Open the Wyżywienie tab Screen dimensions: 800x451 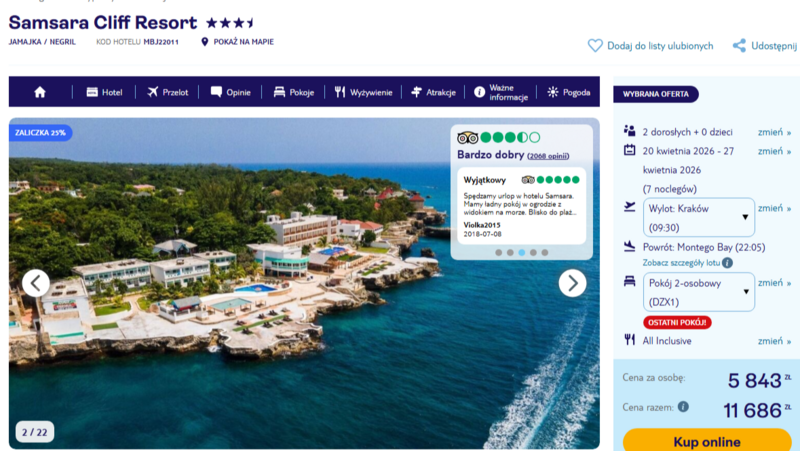point(363,92)
